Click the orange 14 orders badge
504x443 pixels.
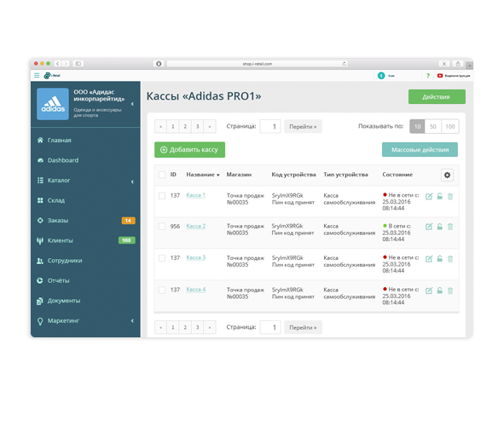tap(128, 221)
